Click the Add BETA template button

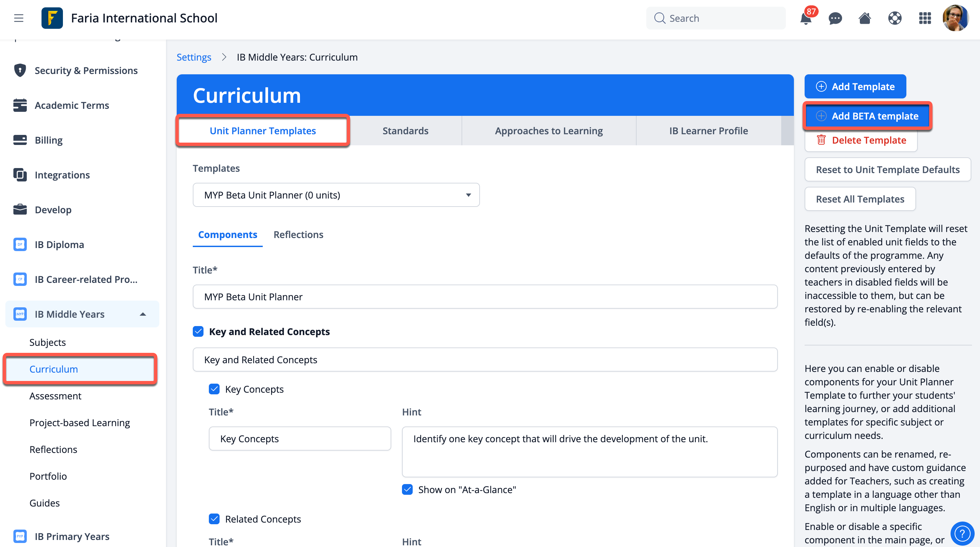[x=867, y=115]
